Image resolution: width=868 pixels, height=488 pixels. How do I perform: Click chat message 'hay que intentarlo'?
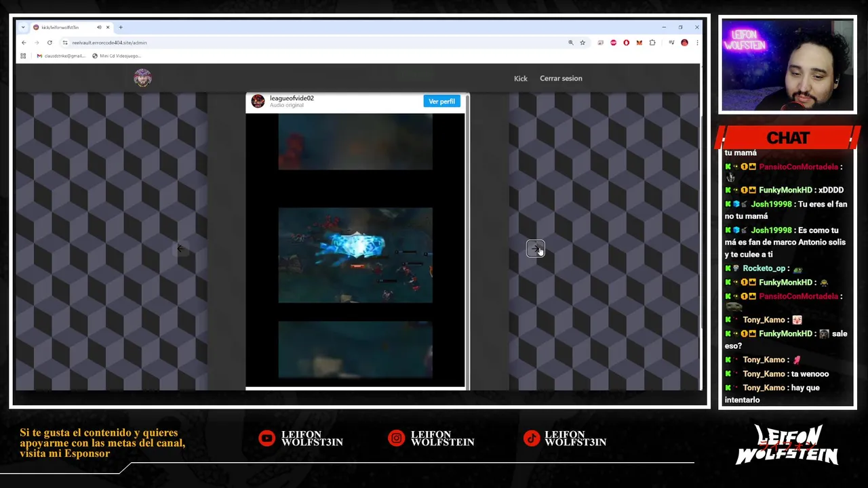[x=772, y=394]
